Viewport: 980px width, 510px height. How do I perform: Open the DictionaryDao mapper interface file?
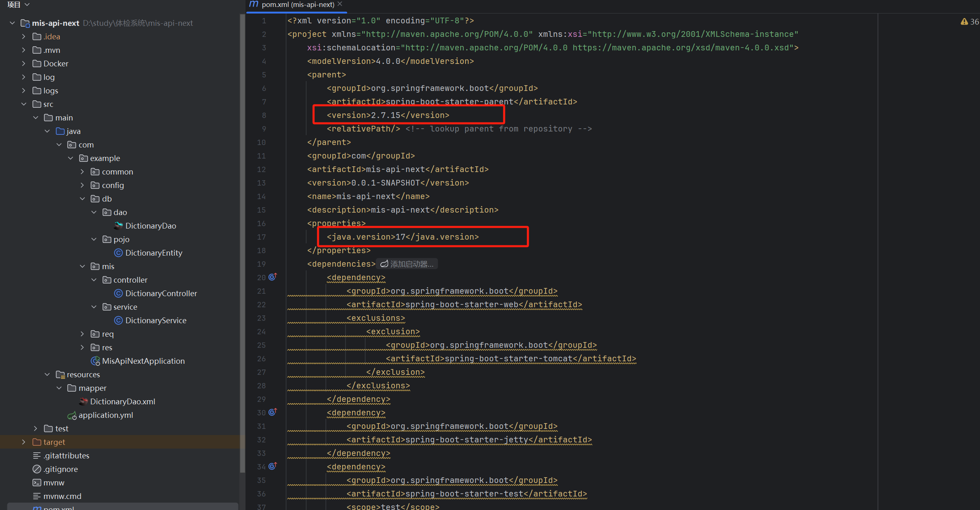[x=150, y=226]
